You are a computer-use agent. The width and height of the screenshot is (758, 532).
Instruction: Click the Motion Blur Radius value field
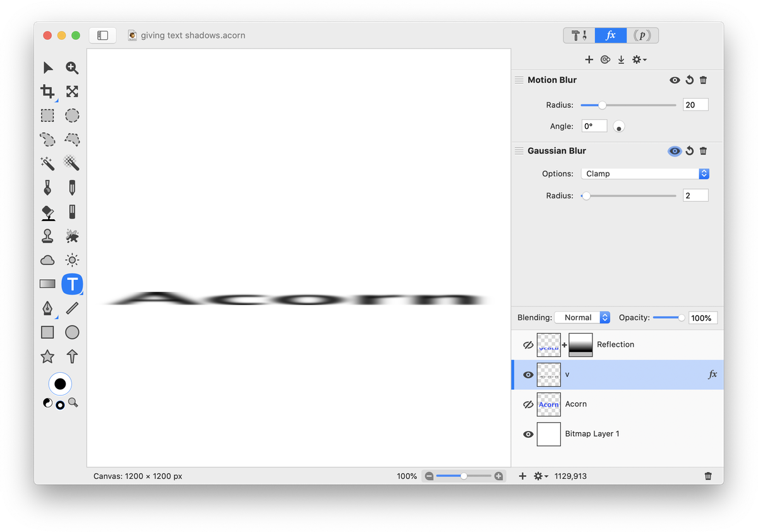click(695, 105)
